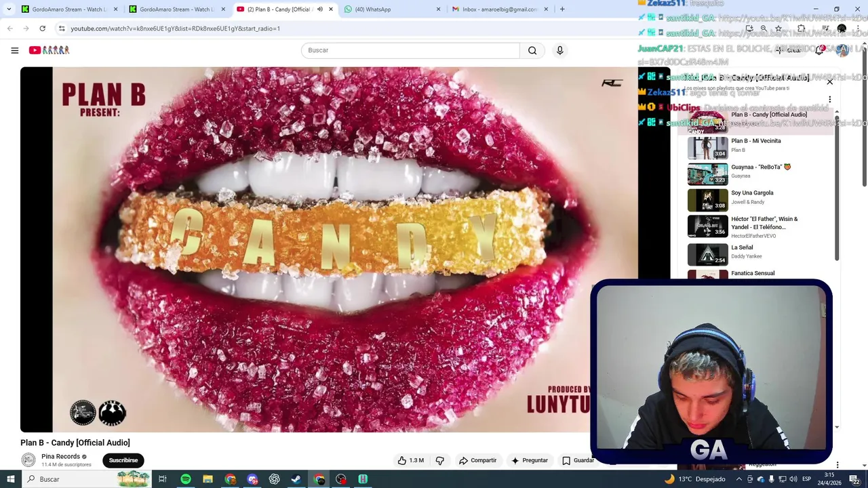This screenshot has height=488, width=868.
Task: Save video with Guardar button
Action: [578, 460]
